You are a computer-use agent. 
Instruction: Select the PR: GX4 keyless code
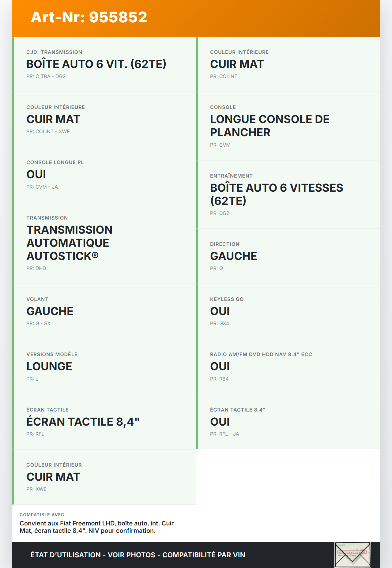click(220, 324)
